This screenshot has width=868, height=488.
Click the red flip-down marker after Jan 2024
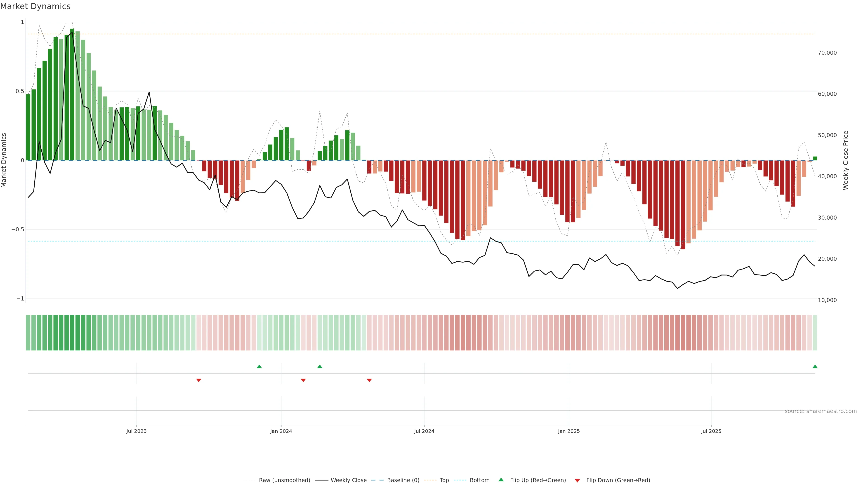coord(303,380)
